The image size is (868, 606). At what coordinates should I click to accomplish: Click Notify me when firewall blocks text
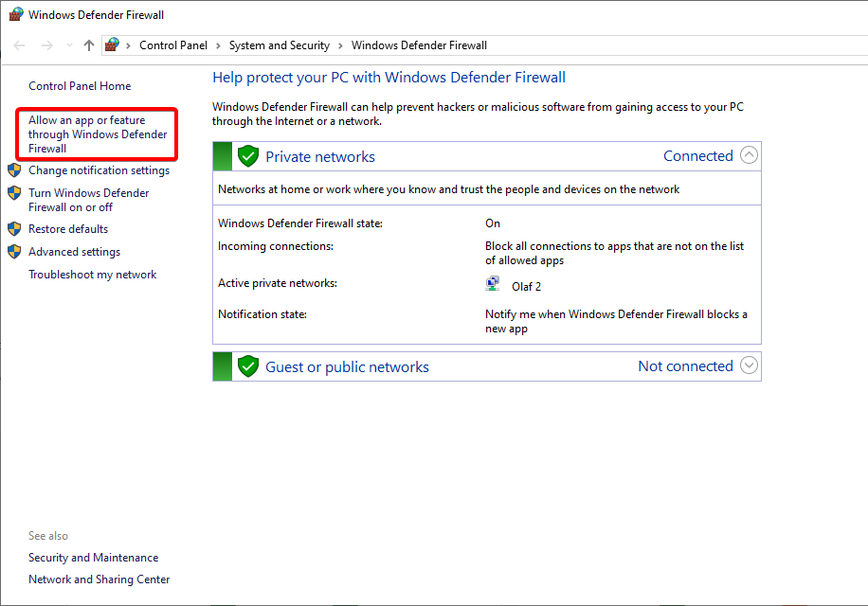616,321
